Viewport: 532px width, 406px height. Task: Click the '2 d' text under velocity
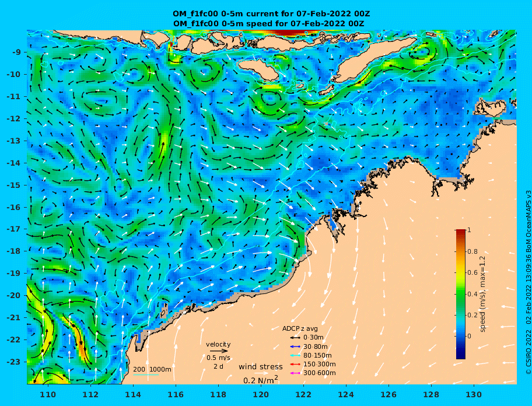tap(218, 366)
